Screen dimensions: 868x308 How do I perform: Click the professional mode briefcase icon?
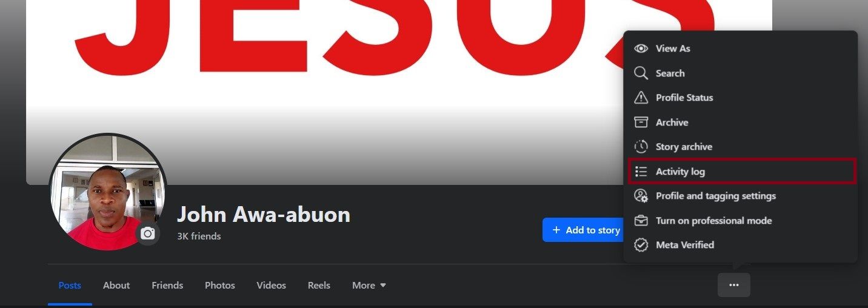coord(641,221)
